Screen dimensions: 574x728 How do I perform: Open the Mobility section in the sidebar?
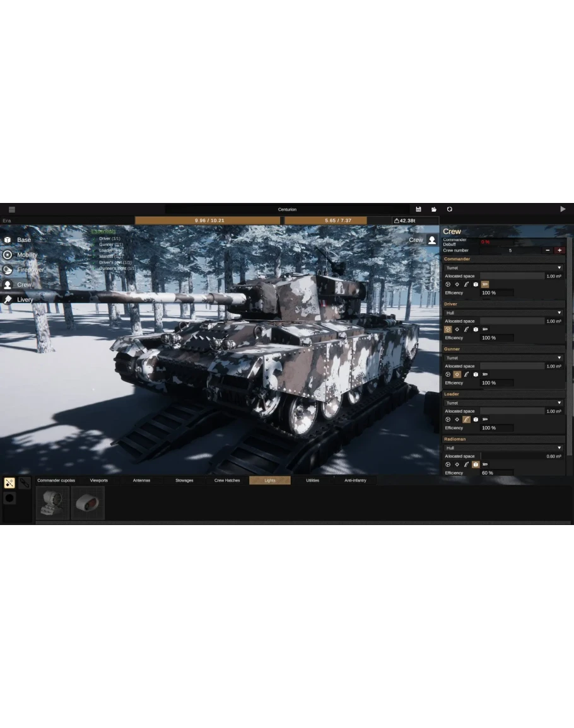pyautogui.click(x=26, y=255)
